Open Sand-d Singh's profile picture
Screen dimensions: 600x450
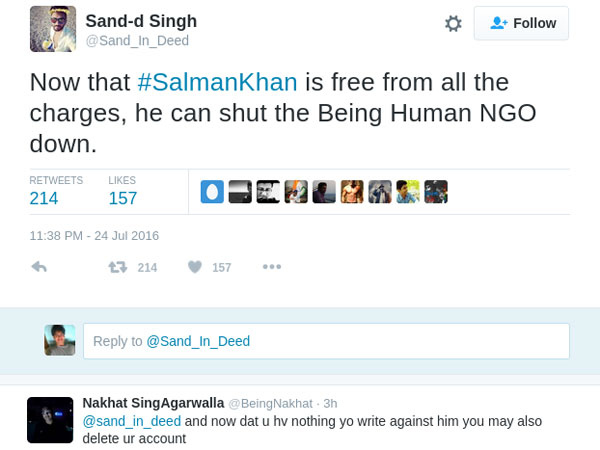click(53, 29)
